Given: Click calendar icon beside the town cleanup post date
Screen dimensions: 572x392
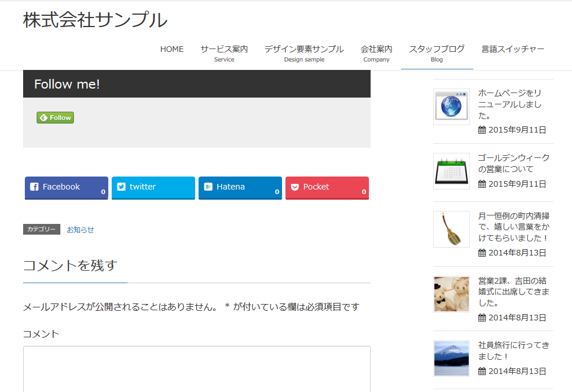Looking at the screenshot, I should (x=482, y=253).
